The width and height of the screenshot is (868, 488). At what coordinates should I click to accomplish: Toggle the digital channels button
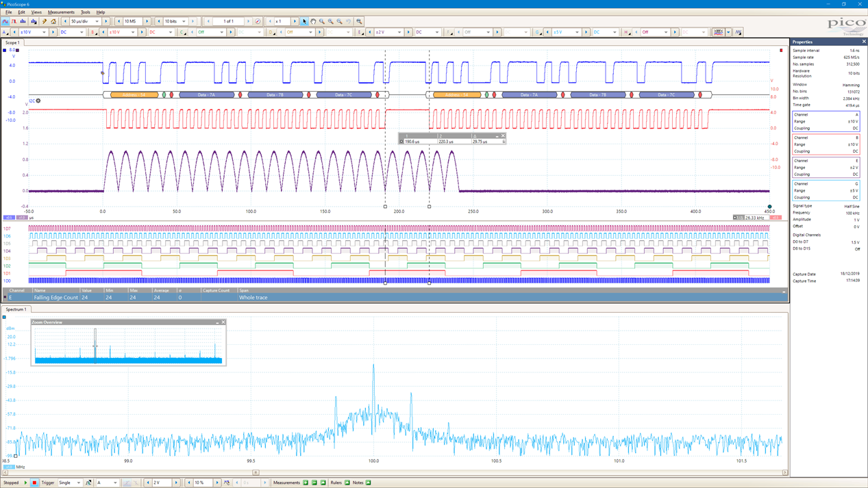(x=718, y=32)
